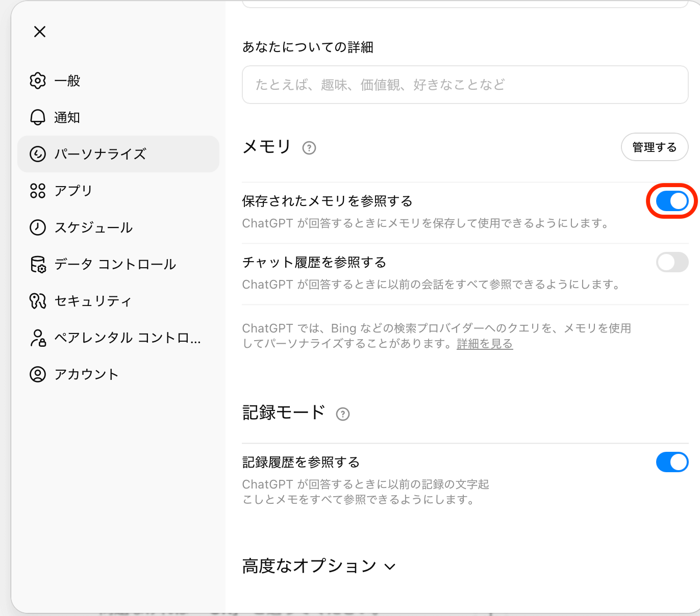Click the あなたについての詳細 text field

pyautogui.click(x=465, y=85)
